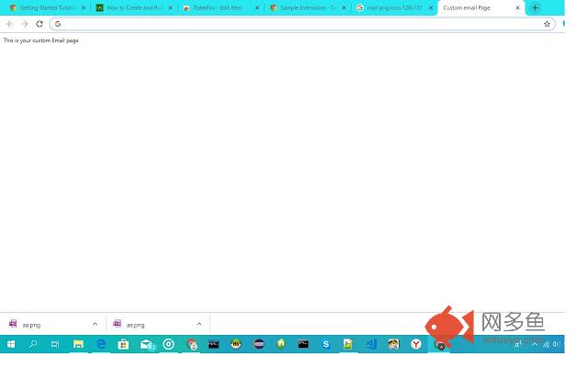Viewport: 588px width, 368px height.
Task: Launch Microsoft Edge from the taskbar
Action: pos(101,344)
